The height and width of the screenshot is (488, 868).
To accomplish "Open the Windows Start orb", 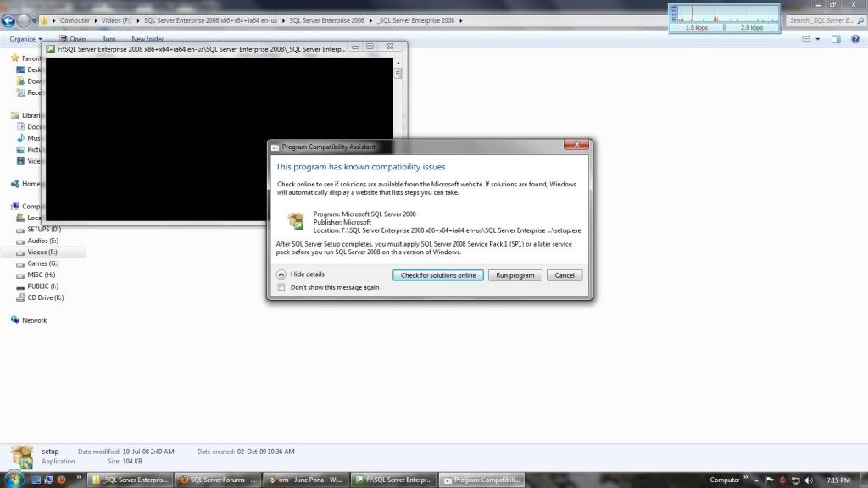I will pos(14,480).
